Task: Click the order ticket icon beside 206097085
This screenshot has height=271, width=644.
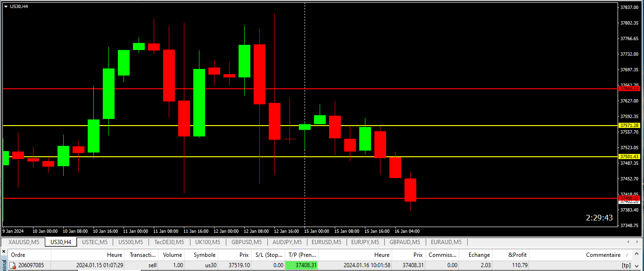Action: pyautogui.click(x=13, y=265)
